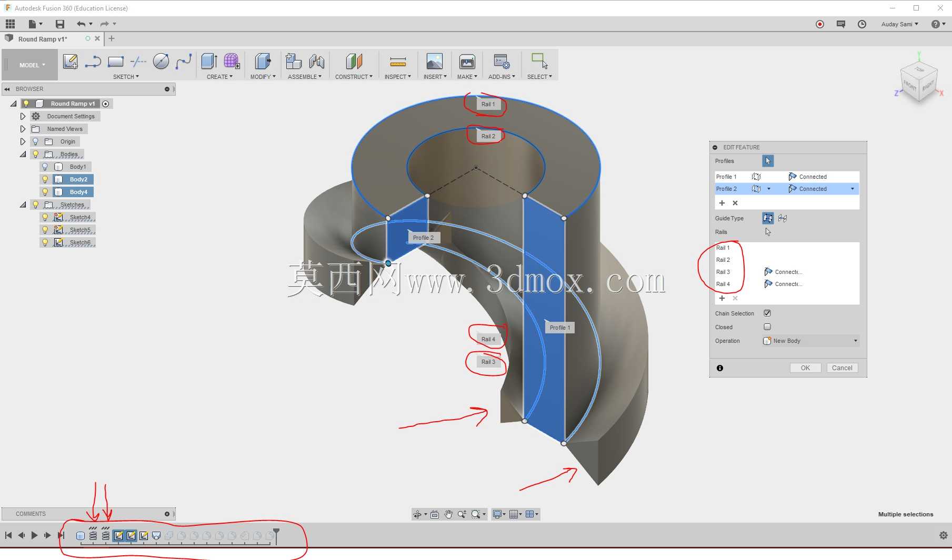Select the Guide Type centerline icon
The width and height of the screenshot is (952, 560).
click(x=783, y=218)
